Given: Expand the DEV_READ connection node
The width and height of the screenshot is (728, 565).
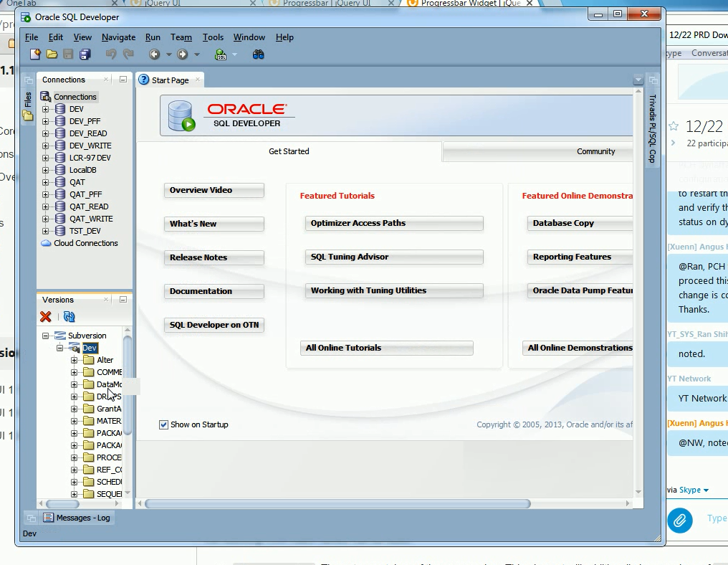Looking at the screenshot, I should 46,133.
